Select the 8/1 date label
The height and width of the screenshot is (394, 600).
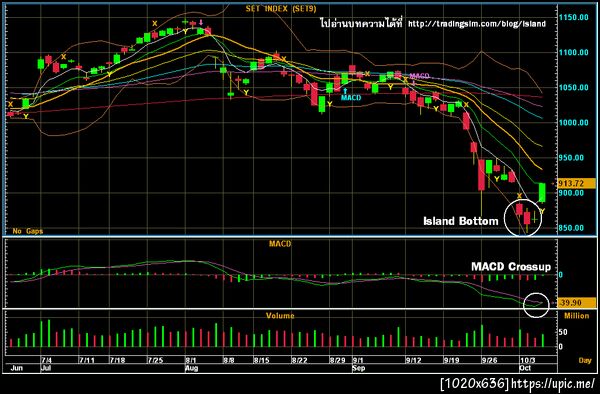[x=191, y=360]
